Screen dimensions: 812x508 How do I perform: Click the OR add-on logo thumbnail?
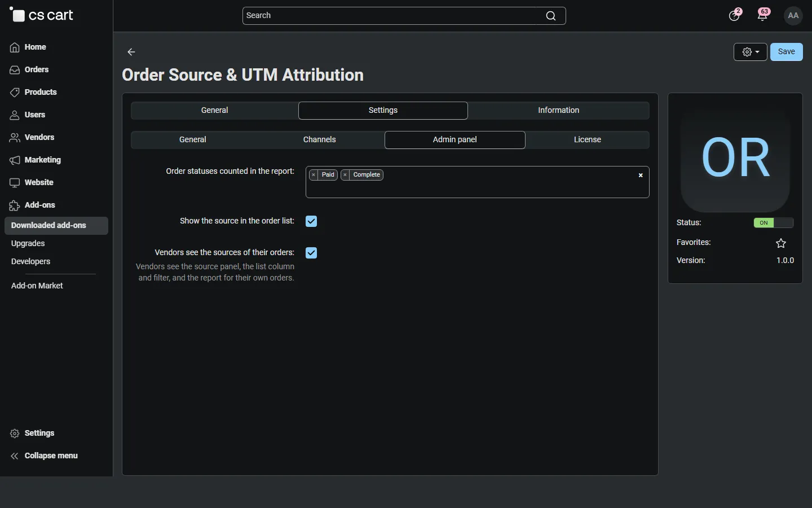coord(735,157)
